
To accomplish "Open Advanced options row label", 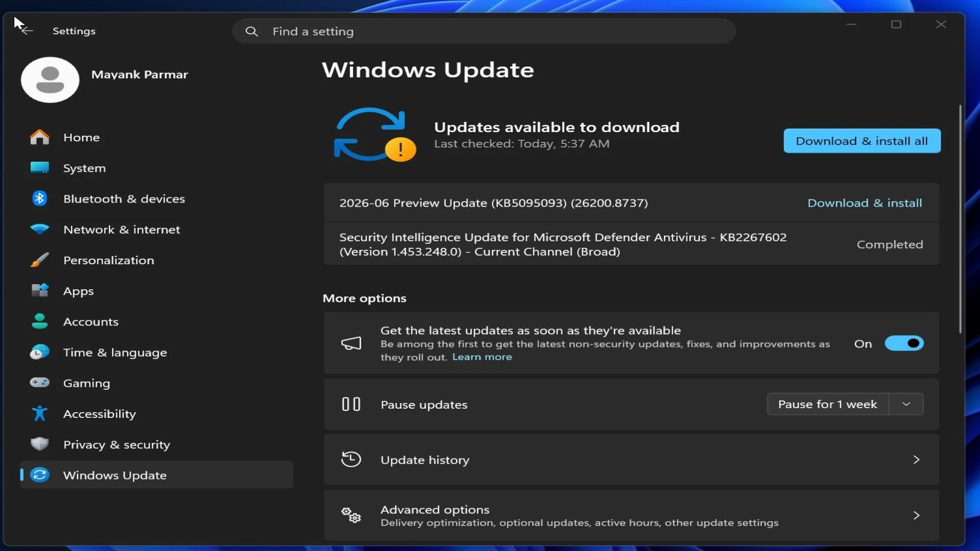I will click(435, 509).
